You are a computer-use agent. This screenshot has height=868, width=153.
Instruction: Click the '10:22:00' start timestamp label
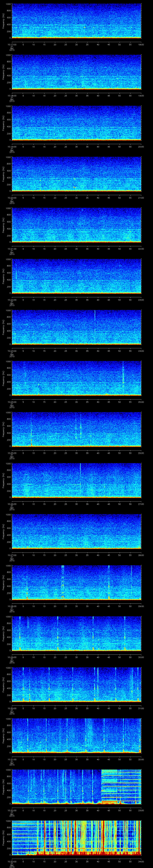click(x=12, y=300)
